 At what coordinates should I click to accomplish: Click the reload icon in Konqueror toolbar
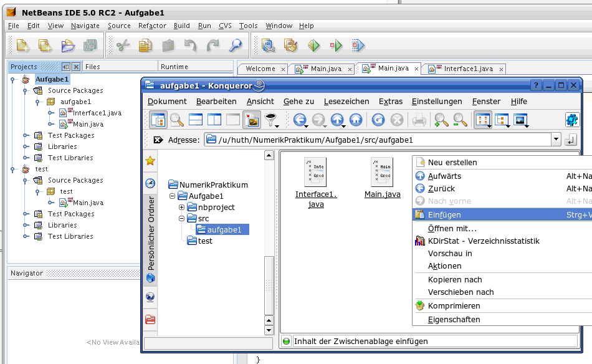[378, 120]
